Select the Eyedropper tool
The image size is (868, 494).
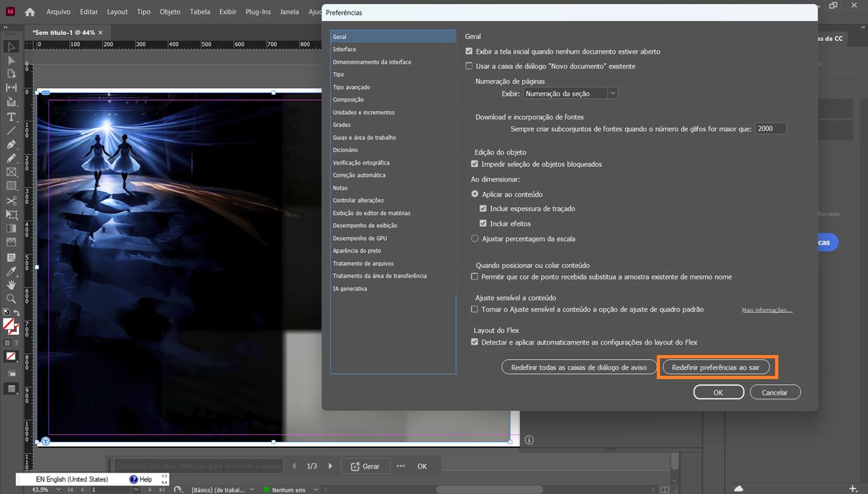pyautogui.click(x=11, y=271)
